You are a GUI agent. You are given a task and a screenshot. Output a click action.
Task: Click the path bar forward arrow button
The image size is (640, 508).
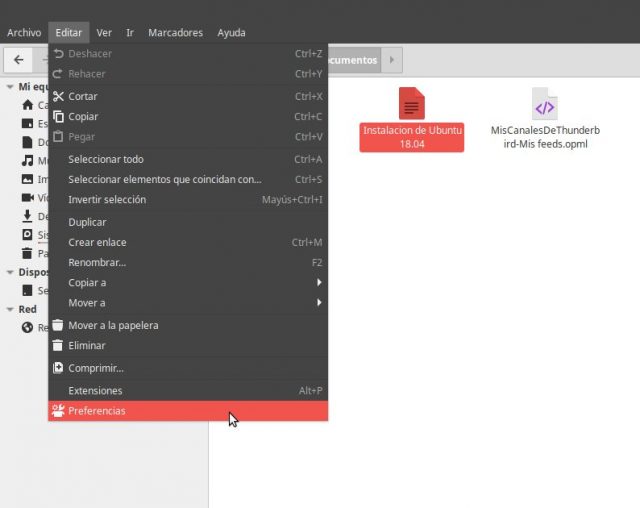tap(392, 60)
